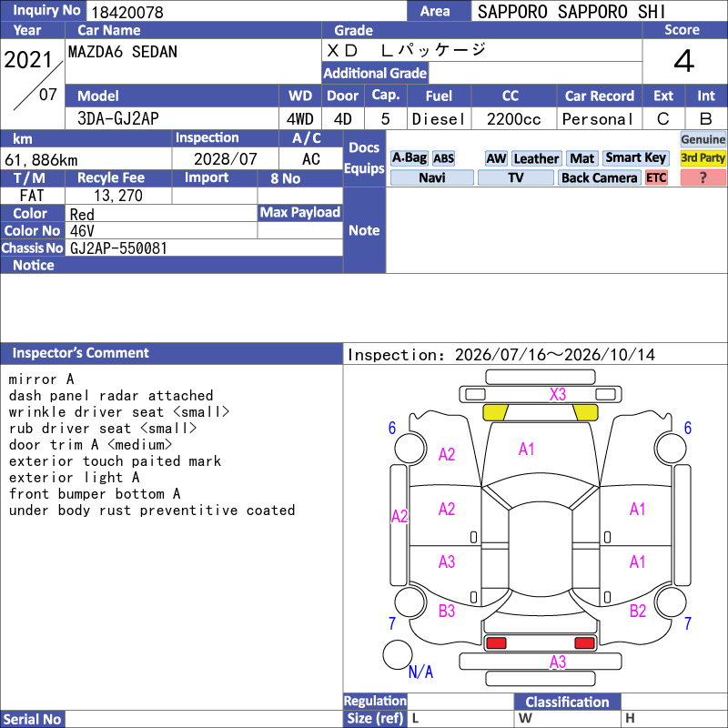Click the X3 mark on front bumper
The width and height of the screenshot is (728, 728).
[558, 395]
